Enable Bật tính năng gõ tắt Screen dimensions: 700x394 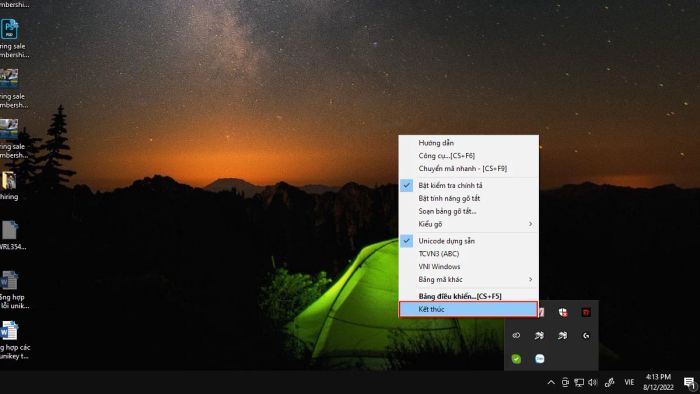coord(468,198)
